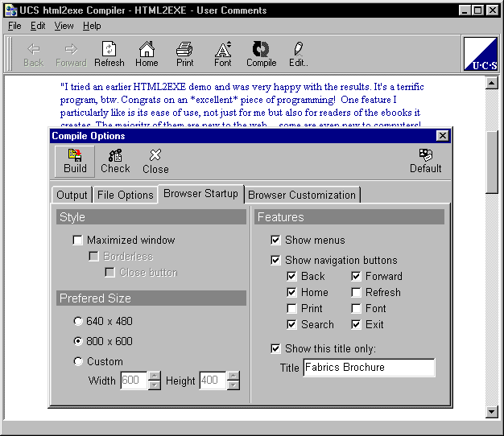Screen dimensions: 504x436
Task: Open the Edit.. pencil tool
Action: tap(298, 49)
